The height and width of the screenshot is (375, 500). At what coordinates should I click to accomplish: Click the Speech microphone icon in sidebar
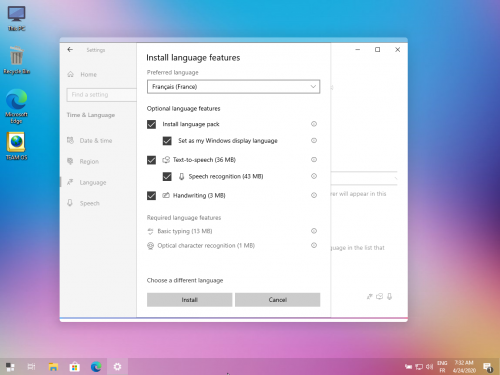click(70, 203)
